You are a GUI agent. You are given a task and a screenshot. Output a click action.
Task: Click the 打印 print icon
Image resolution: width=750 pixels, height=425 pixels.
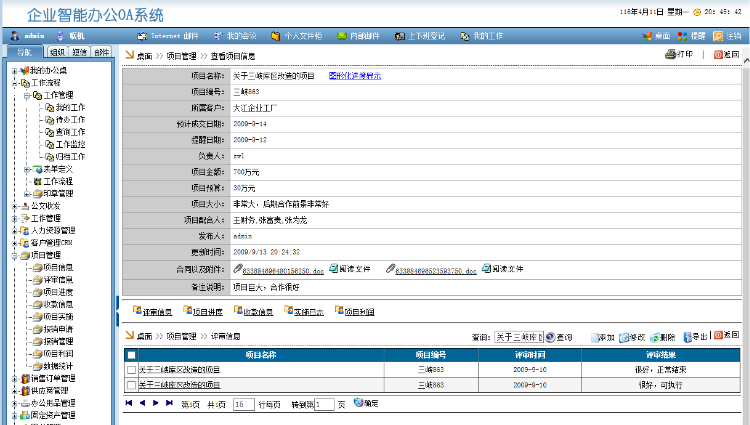point(670,54)
